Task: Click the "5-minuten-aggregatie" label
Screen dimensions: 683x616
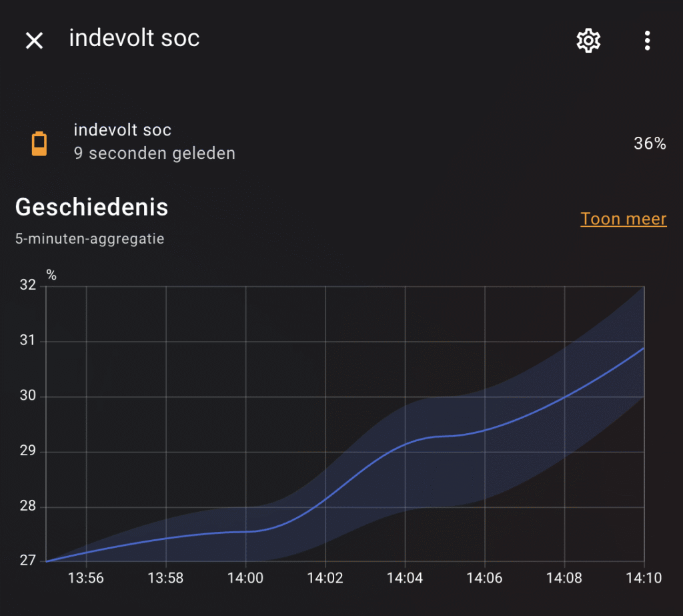Action: pyautogui.click(x=89, y=238)
